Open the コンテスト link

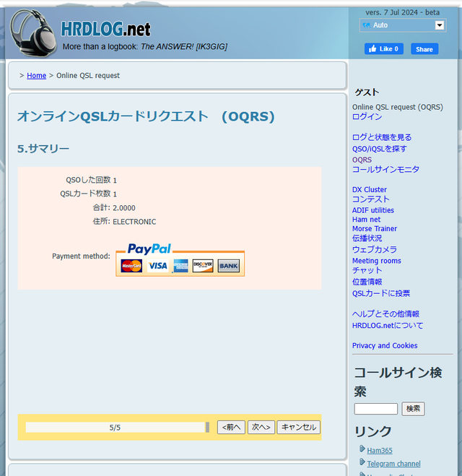coord(371,199)
